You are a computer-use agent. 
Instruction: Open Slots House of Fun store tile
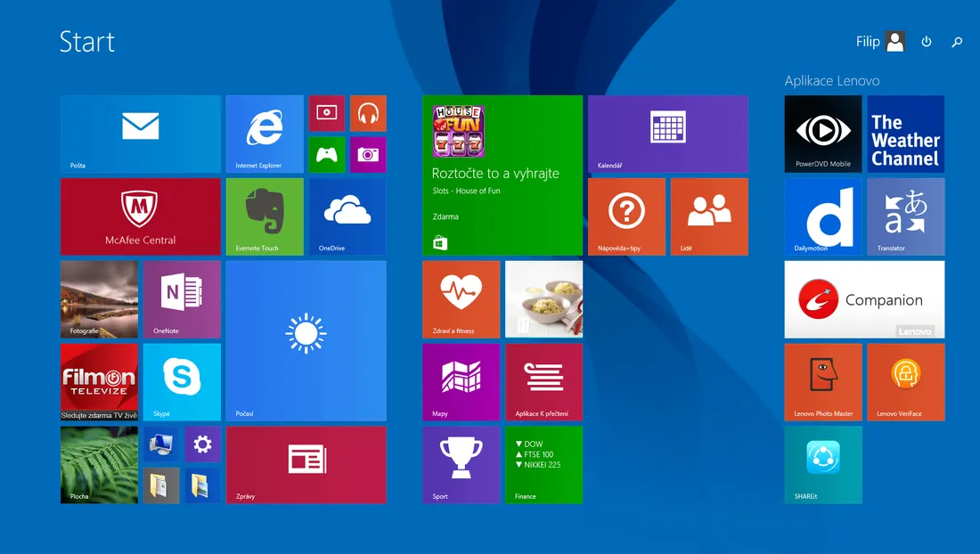click(x=502, y=175)
